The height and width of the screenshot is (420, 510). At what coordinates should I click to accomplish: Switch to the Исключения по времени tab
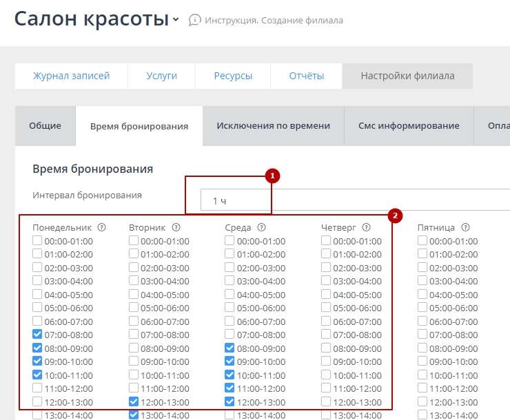(x=273, y=126)
